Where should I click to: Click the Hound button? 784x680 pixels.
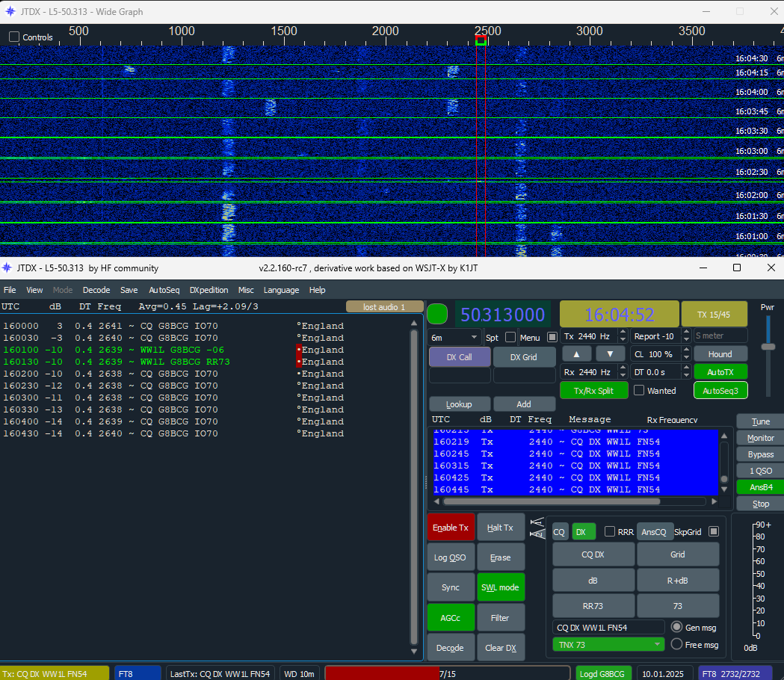720,354
